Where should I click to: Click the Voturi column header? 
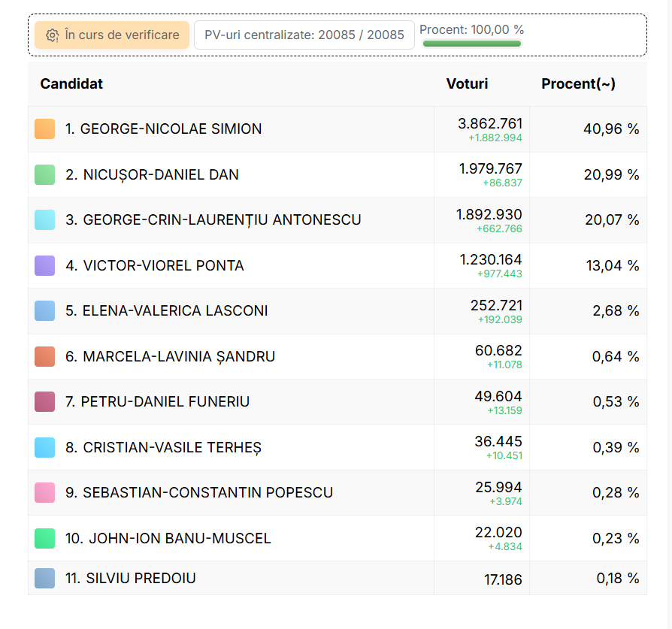(467, 84)
